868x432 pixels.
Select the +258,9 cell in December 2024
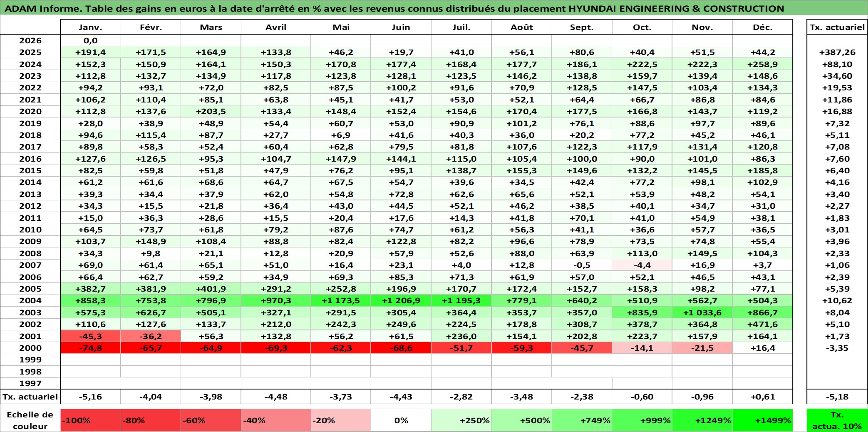click(763, 64)
